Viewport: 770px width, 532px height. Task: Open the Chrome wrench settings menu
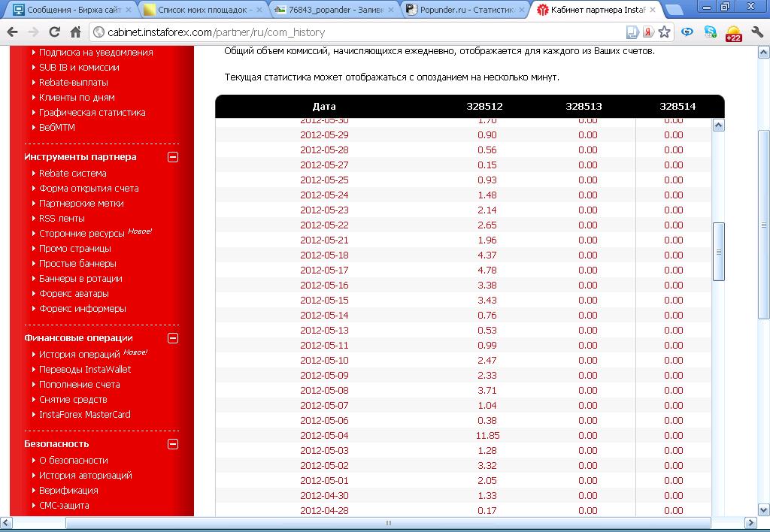pos(756,32)
